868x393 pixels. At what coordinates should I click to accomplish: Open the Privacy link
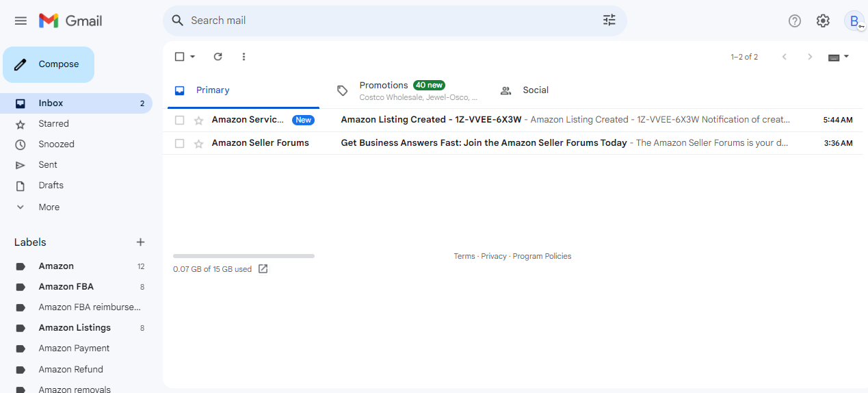point(494,257)
